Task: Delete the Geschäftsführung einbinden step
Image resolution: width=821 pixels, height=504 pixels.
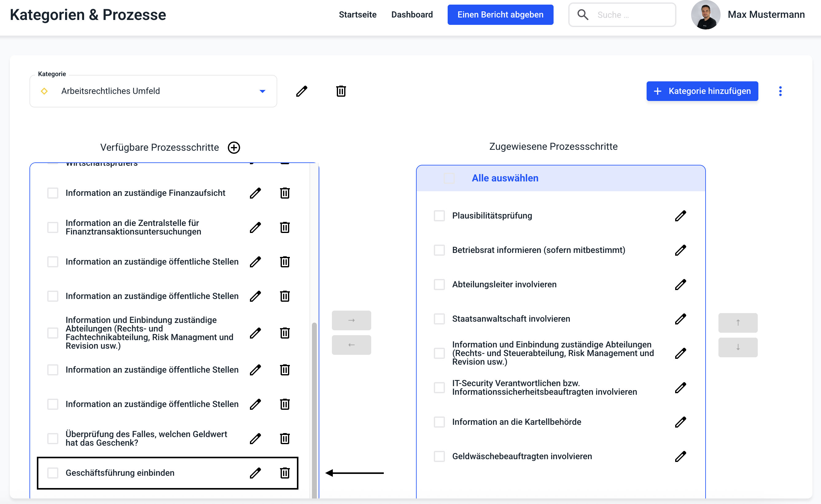Action: click(x=284, y=473)
